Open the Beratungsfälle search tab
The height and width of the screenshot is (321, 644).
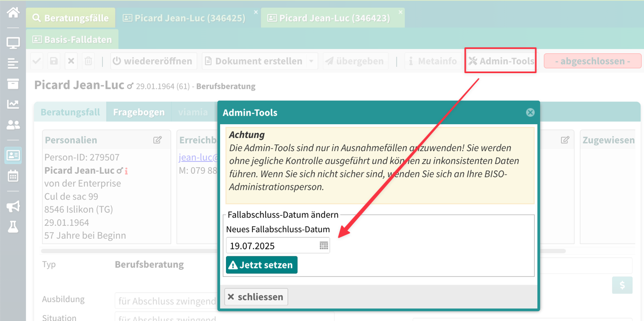coord(70,18)
